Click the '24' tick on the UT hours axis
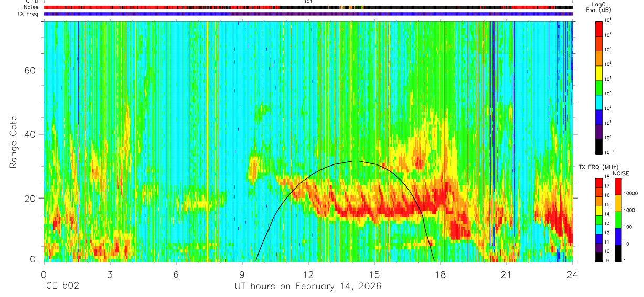The width and height of the screenshot is (644, 297). 573,274
